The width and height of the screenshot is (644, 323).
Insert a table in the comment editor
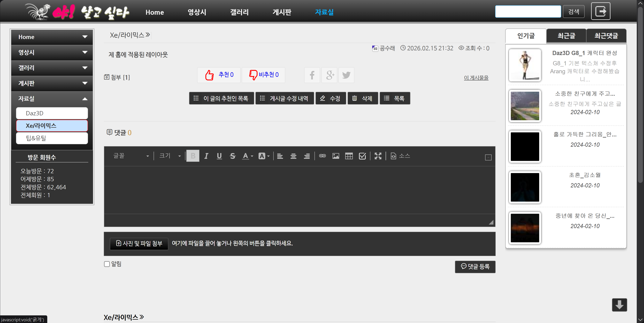point(349,156)
